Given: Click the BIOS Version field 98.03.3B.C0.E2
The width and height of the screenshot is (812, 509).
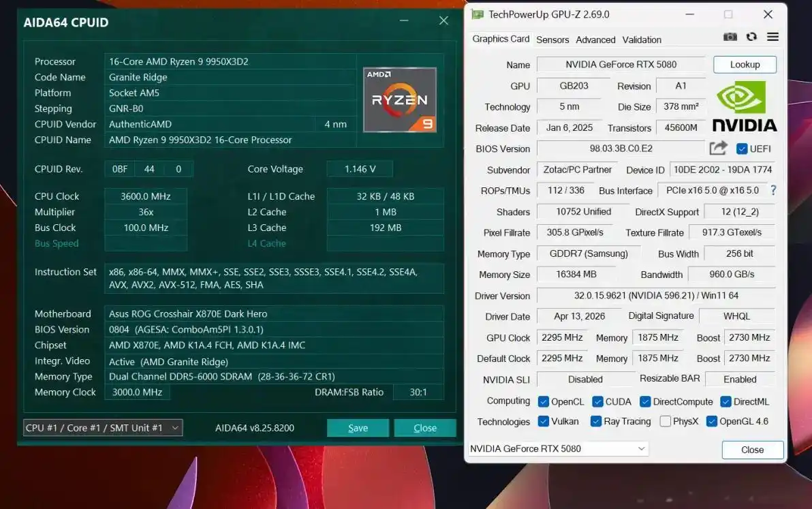Looking at the screenshot, I should pyautogui.click(x=621, y=149).
